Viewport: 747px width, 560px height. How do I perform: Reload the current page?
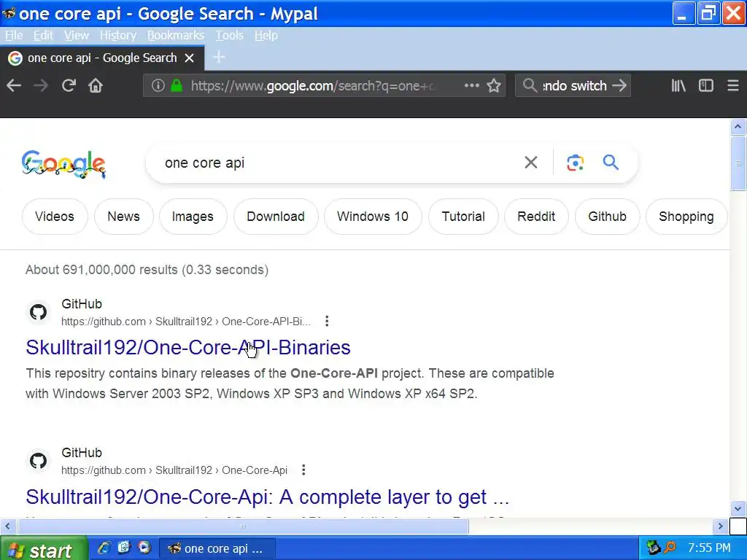69,86
